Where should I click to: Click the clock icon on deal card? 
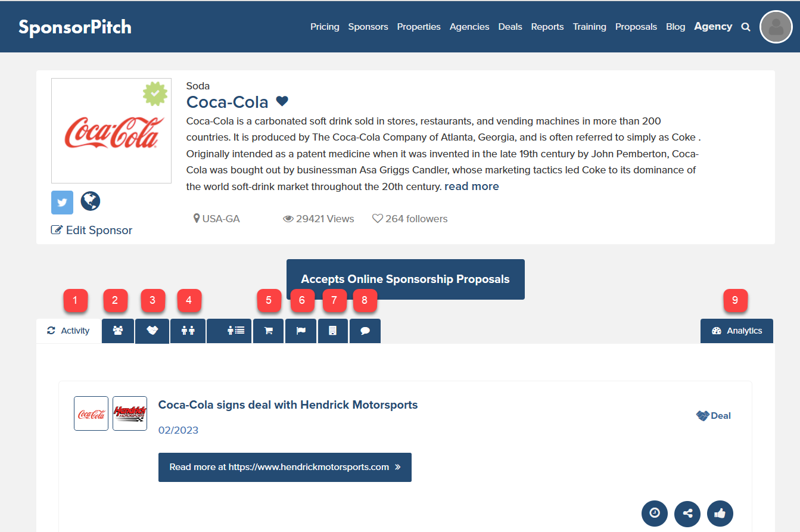tap(655, 513)
